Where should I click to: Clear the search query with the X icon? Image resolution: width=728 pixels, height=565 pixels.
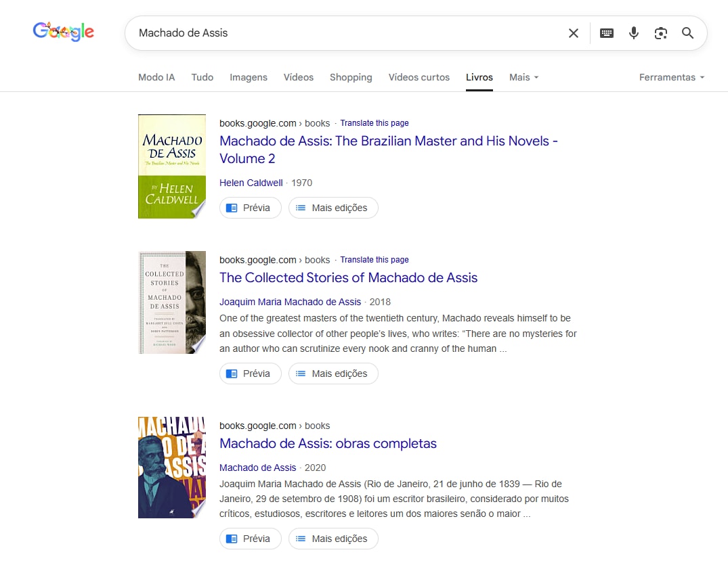point(573,32)
